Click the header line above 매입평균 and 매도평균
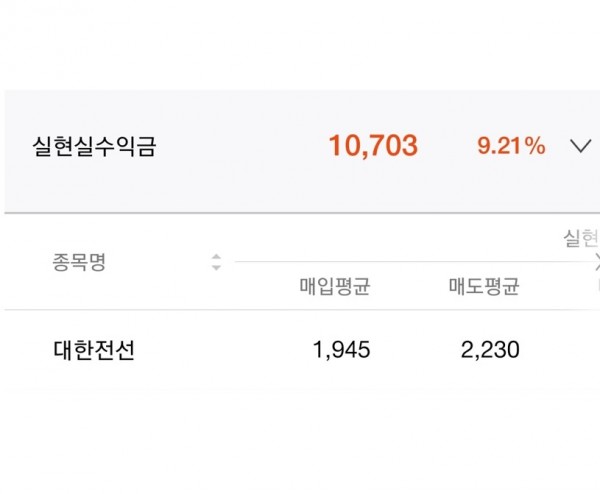The image size is (600, 494). click(410, 262)
